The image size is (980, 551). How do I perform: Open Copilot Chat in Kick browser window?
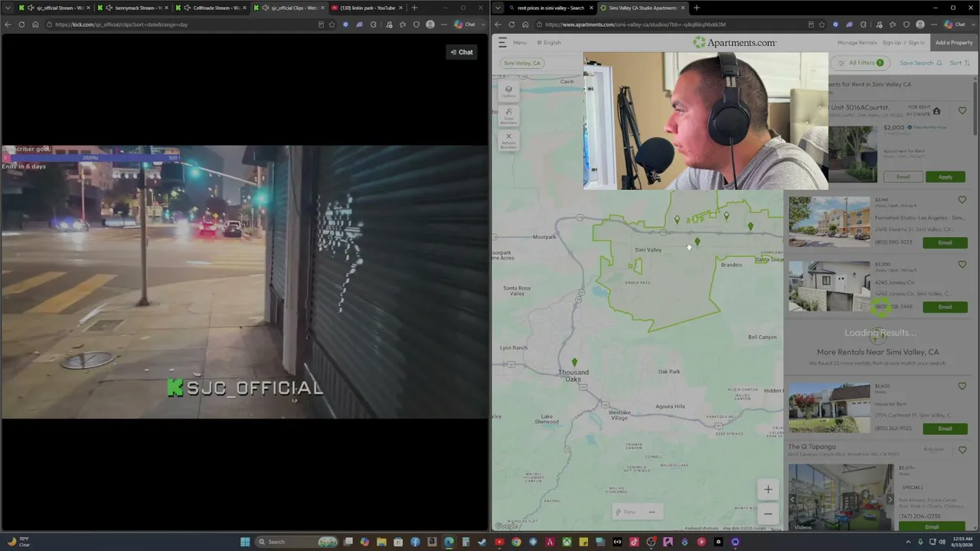tap(465, 24)
